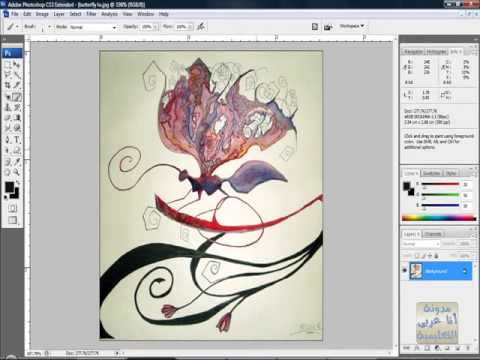Click the create new layer button

click(458, 348)
